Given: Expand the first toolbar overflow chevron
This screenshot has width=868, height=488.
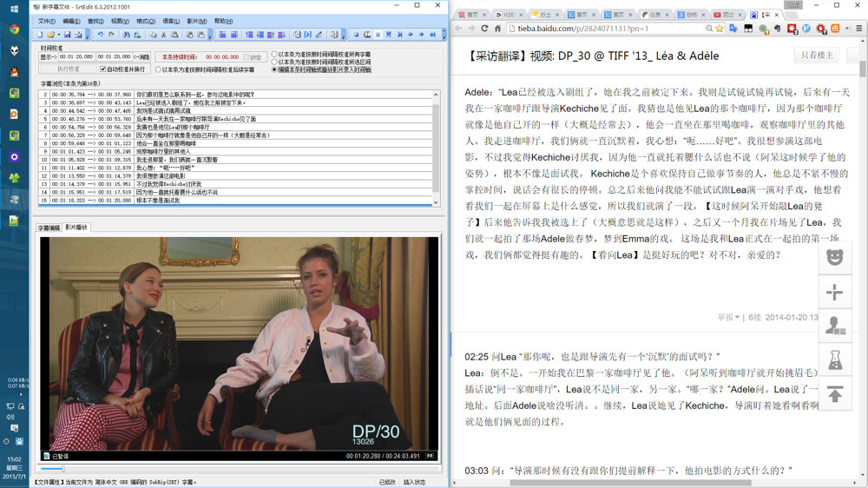Looking at the screenshot, I should (88, 35).
